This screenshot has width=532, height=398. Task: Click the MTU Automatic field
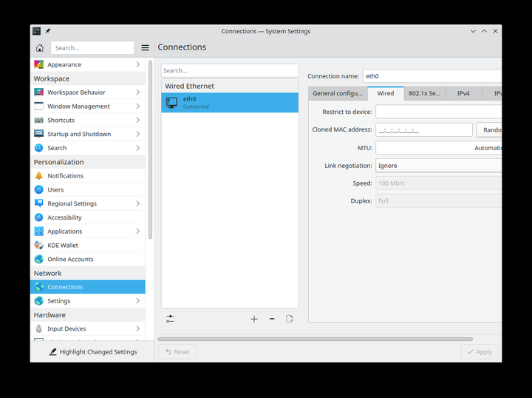(438, 148)
